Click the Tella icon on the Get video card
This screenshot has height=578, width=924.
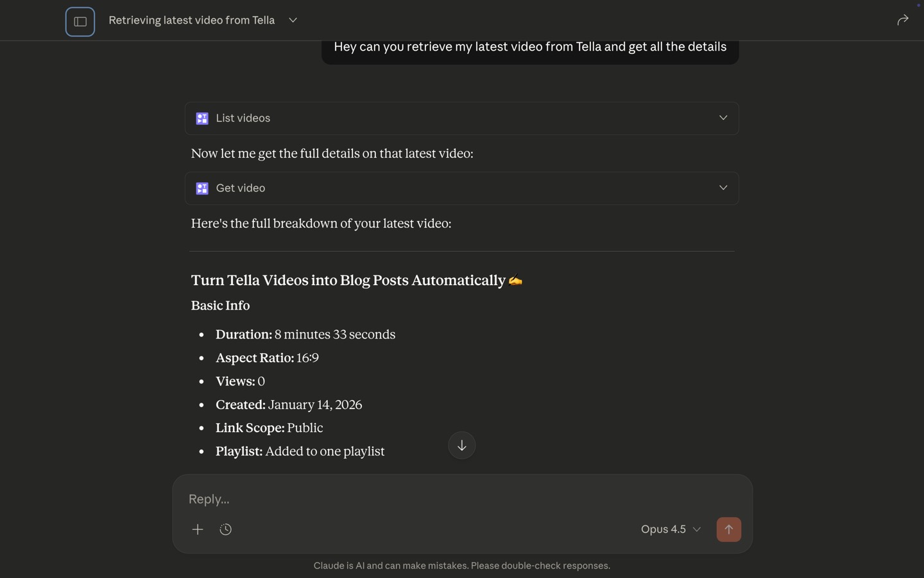(202, 188)
